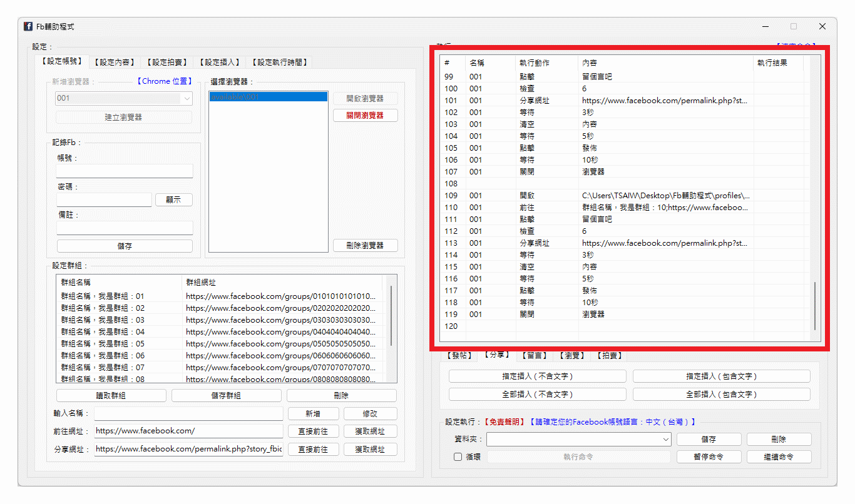
Task: Click 直接前往 beside the 分享網址 field
Action: coord(314,450)
